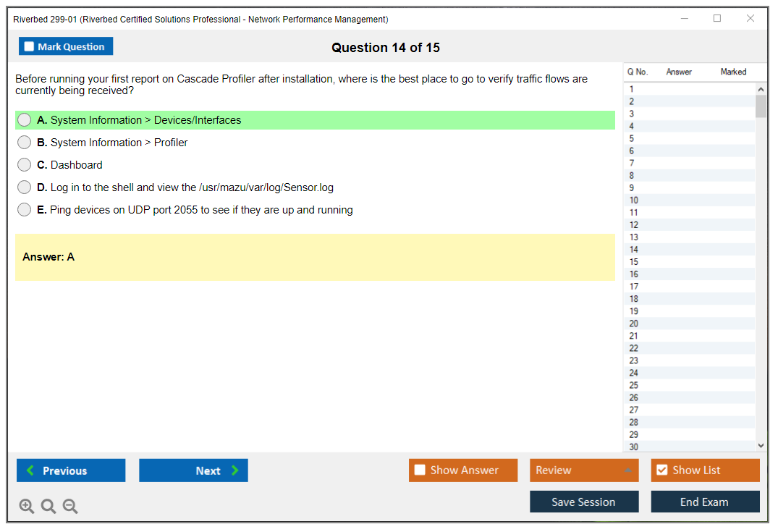Select option C Dashboard
The image size is (778, 532).
25,165
